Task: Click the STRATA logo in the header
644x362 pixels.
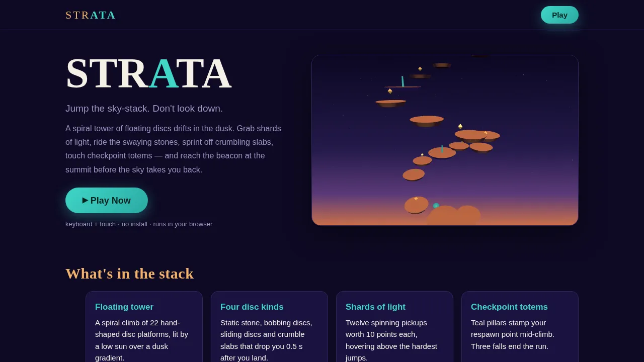Action: pos(91,15)
